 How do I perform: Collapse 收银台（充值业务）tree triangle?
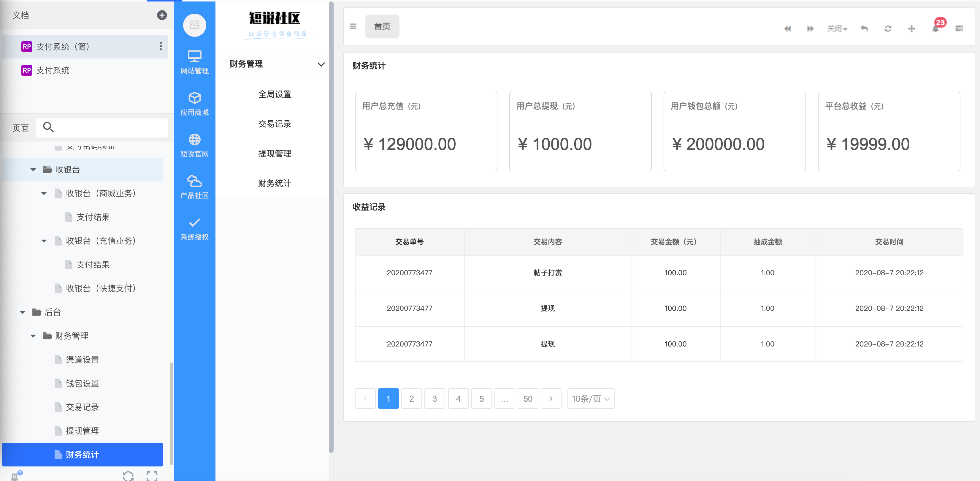point(44,241)
